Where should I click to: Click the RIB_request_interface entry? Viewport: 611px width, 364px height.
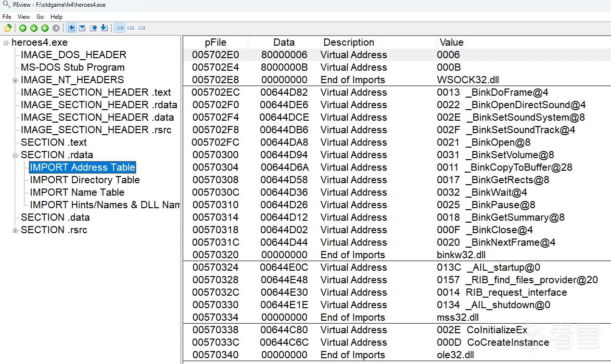click(x=516, y=292)
